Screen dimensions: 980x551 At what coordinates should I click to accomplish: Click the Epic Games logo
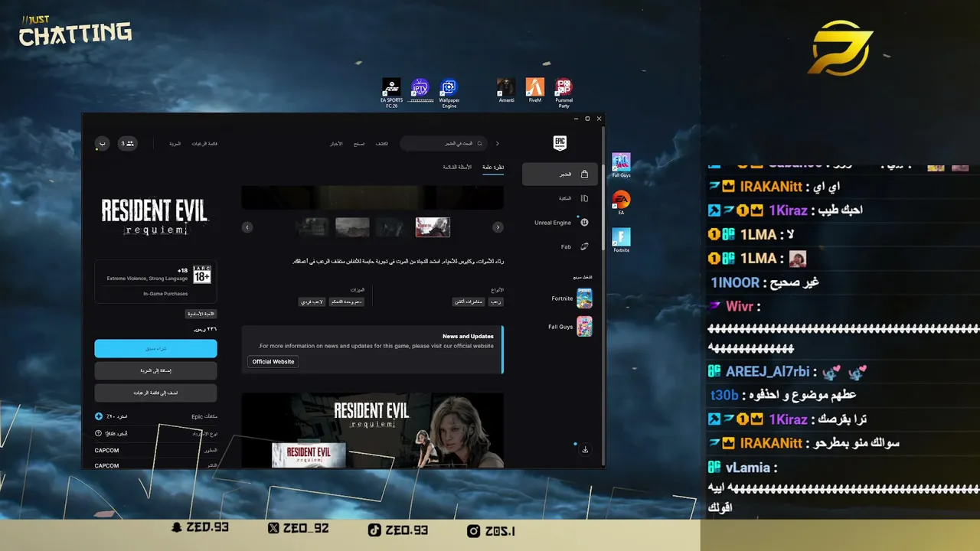[560, 143]
